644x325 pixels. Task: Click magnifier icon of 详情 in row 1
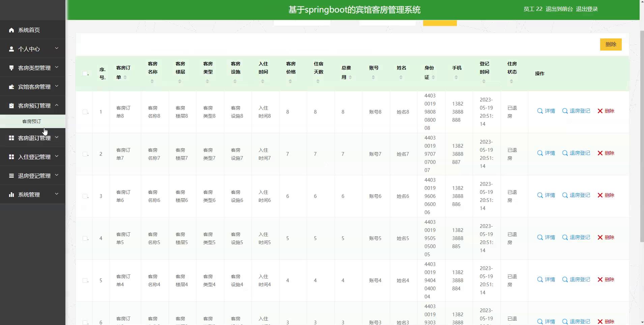[x=540, y=111]
